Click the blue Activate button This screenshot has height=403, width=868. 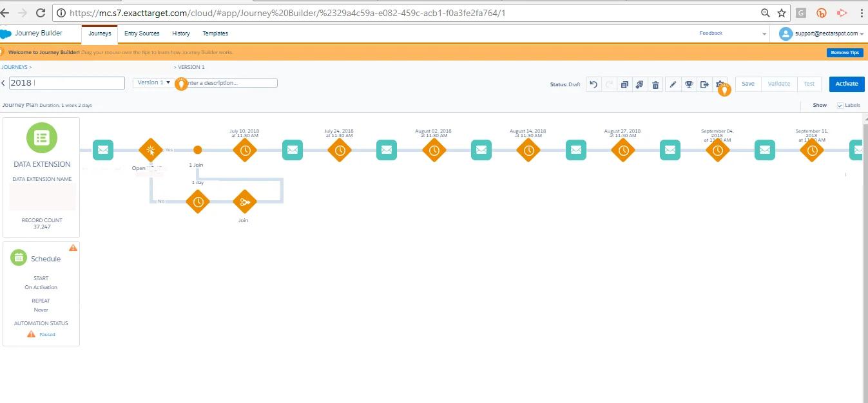click(847, 84)
